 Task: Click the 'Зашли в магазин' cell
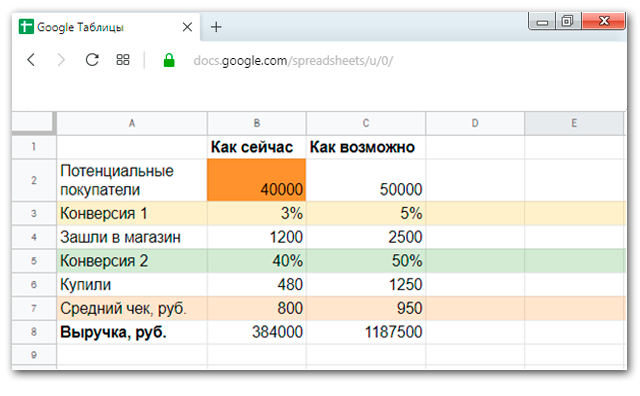click(x=132, y=237)
